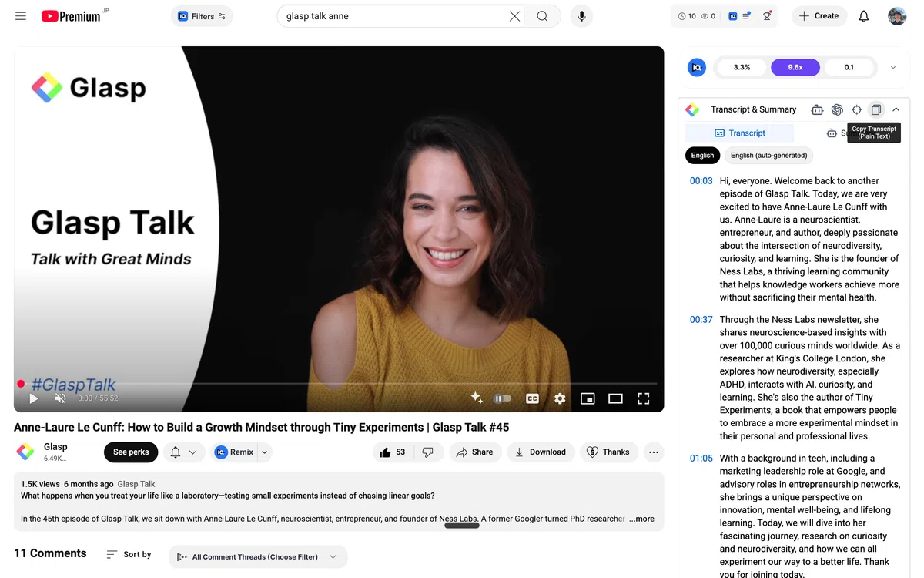Start voice search with the microphone
Screen dimensions: 924x578
(x=581, y=16)
